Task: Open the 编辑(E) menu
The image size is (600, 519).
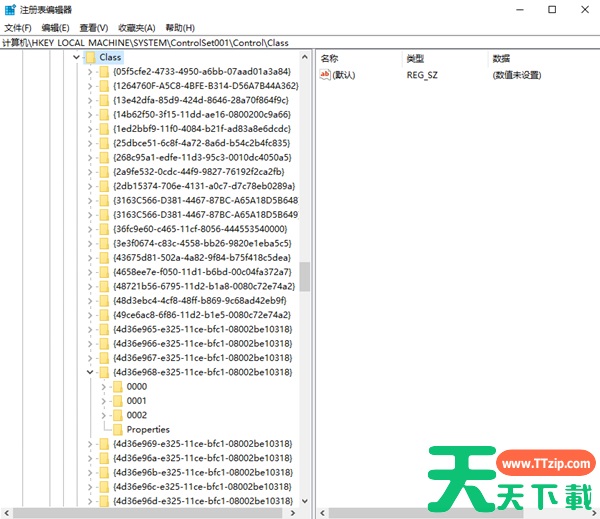Action: pos(56,28)
